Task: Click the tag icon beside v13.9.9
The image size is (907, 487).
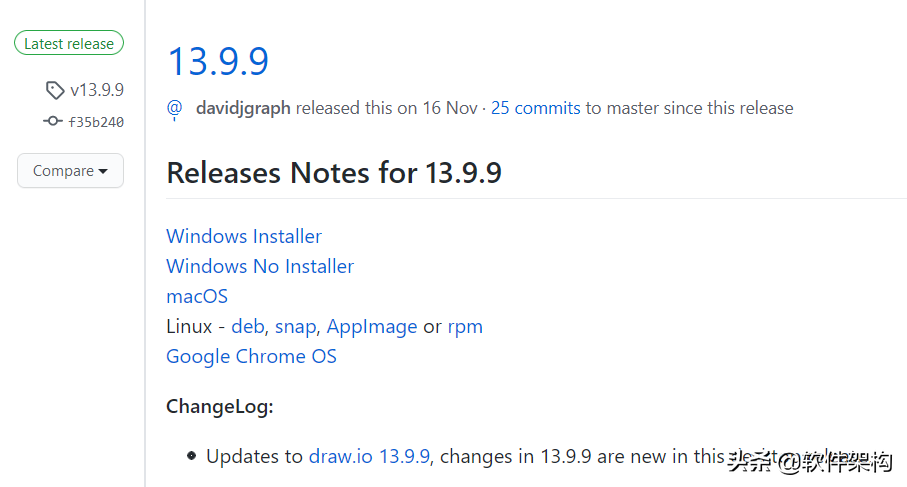Action: tap(55, 90)
